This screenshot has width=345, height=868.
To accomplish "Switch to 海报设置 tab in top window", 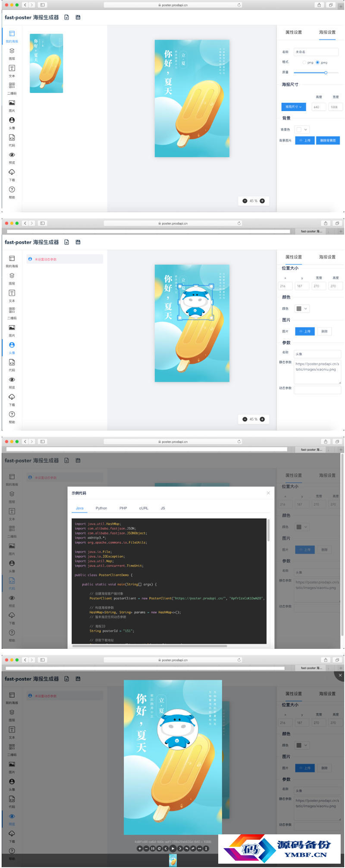I will pyautogui.click(x=327, y=32).
